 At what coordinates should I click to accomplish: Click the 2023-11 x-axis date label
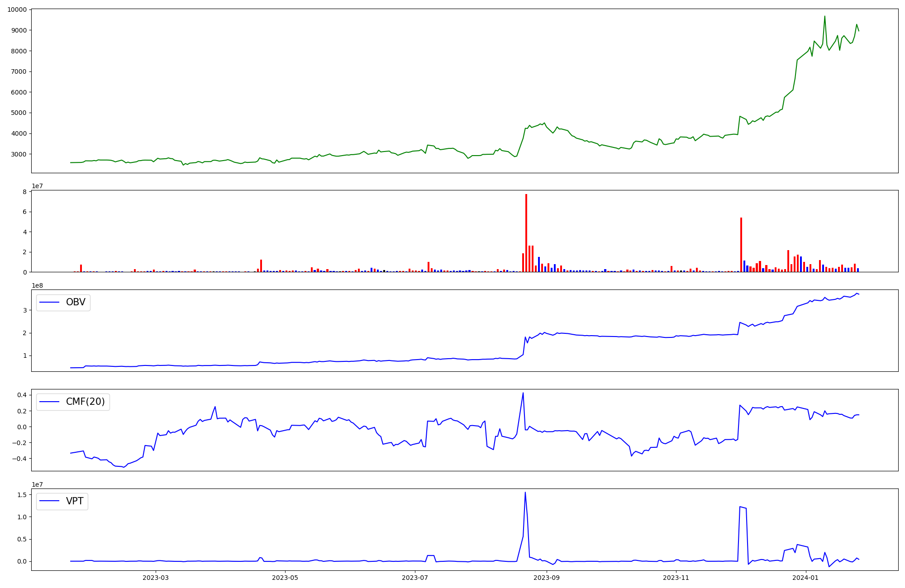pyautogui.click(x=676, y=578)
